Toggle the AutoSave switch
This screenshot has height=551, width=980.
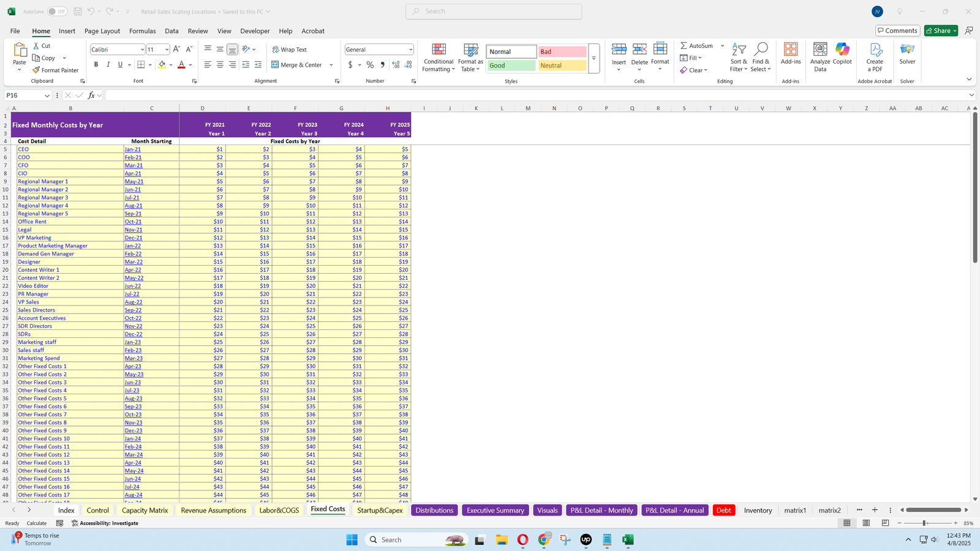(57, 12)
